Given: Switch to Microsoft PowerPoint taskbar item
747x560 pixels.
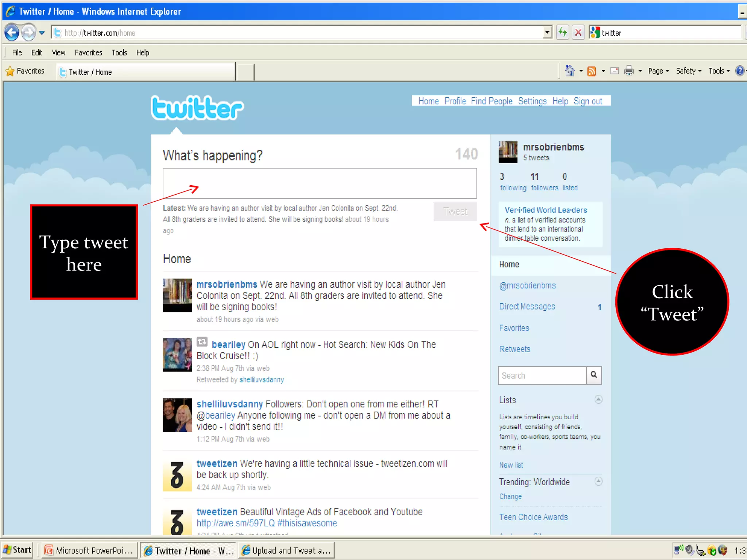Looking at the screenshot, I should [x=89, y=551].
